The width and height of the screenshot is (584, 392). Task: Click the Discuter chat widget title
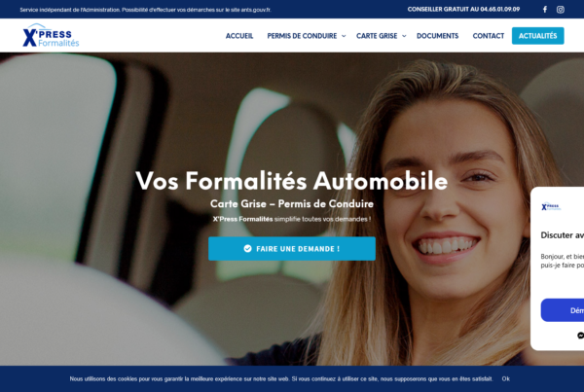point(563,235)
